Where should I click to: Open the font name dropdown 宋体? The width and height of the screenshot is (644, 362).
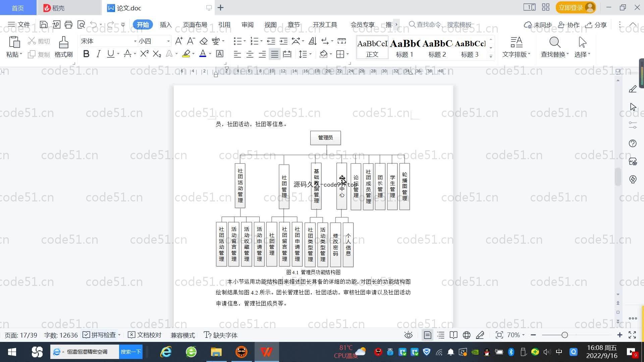coord(135,41)
